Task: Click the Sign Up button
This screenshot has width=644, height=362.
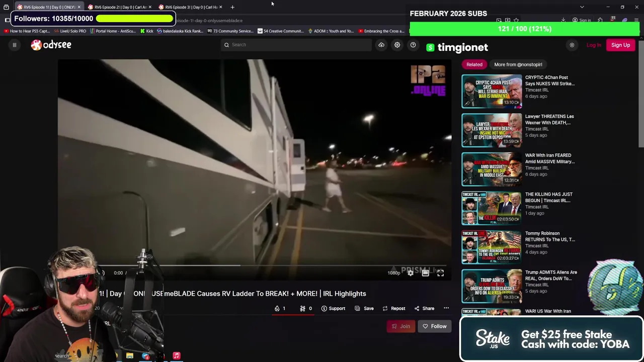Action: tap(620, 45)
